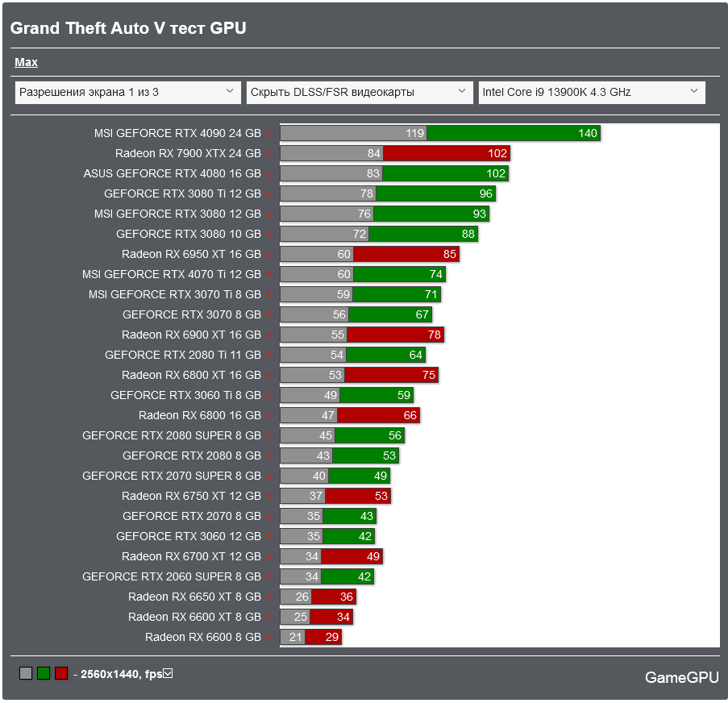Click the red legend color swatch

click(x=61, y=673)
